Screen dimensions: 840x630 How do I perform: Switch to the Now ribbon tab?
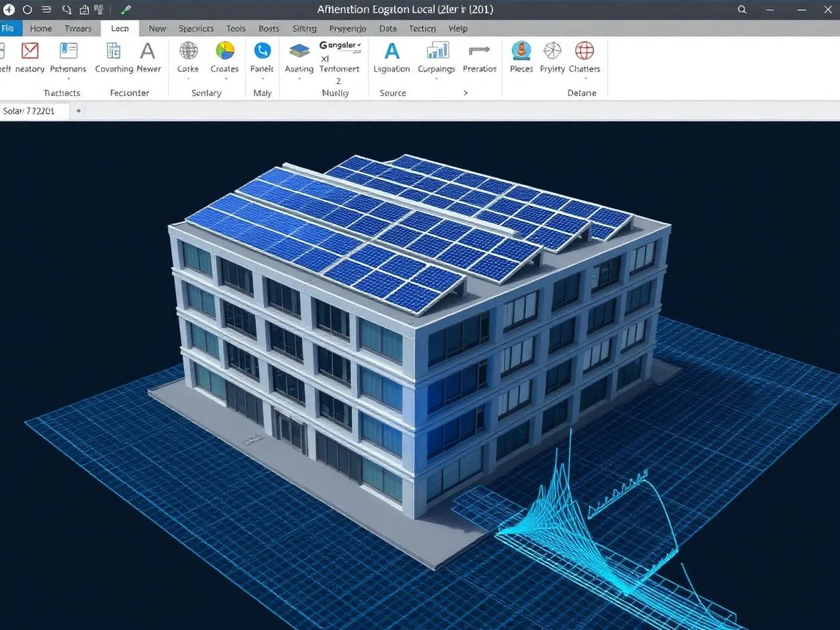157,28
